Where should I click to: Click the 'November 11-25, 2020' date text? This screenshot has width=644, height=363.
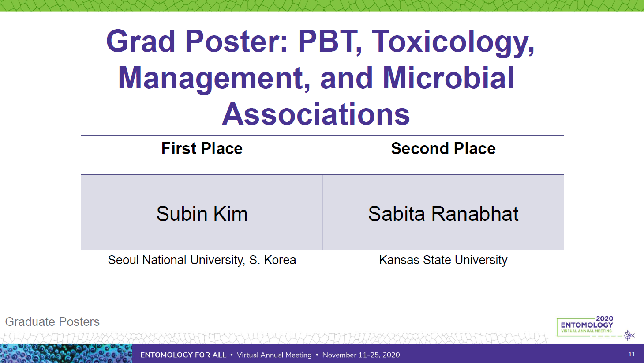361,355
